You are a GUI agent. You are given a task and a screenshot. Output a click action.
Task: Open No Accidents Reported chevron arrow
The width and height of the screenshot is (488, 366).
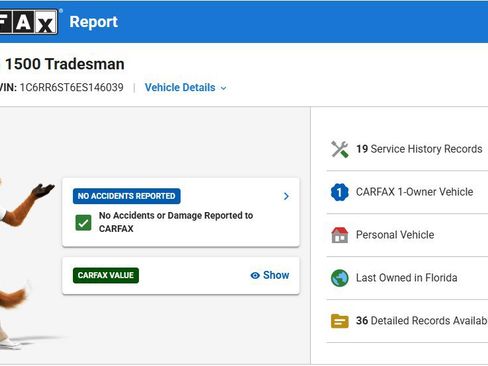coord(286,196)
